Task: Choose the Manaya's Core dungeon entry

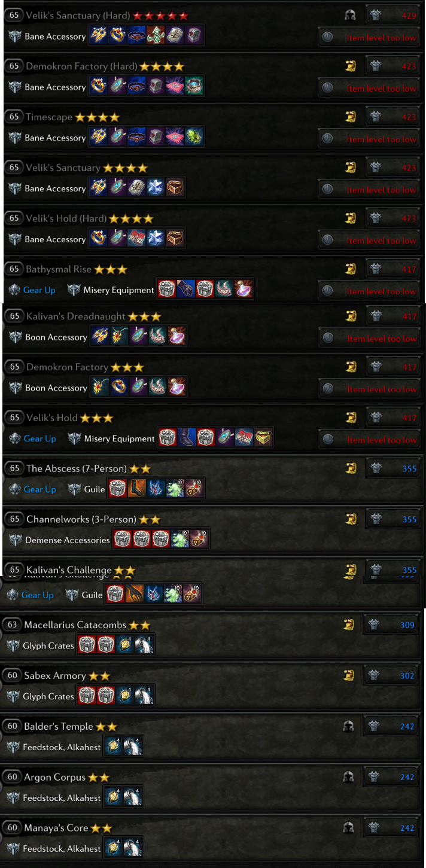Action: [211, 838]
